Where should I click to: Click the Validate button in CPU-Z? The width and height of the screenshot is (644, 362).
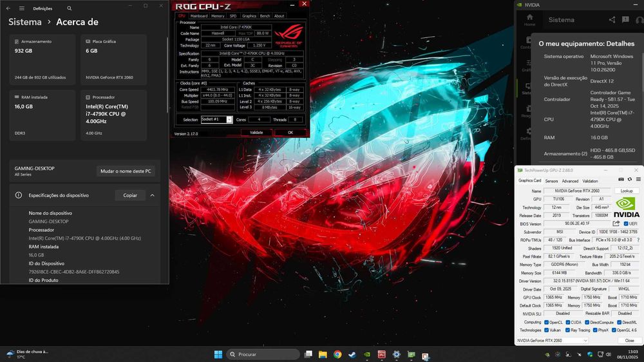[256, 132]
